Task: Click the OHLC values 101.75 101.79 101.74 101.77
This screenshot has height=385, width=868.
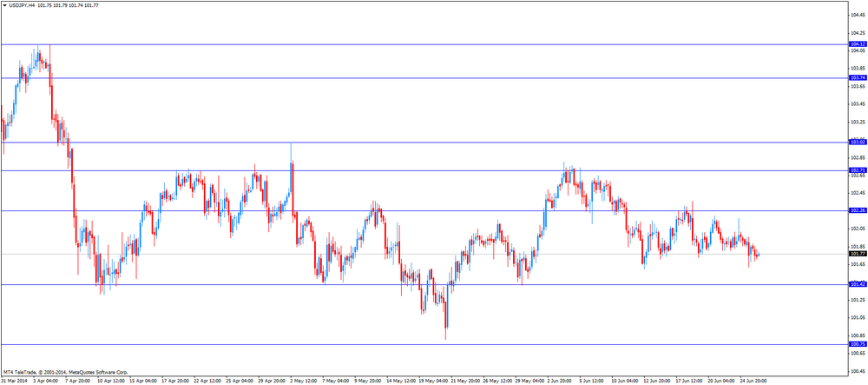Action: click(x=68, y=4)
